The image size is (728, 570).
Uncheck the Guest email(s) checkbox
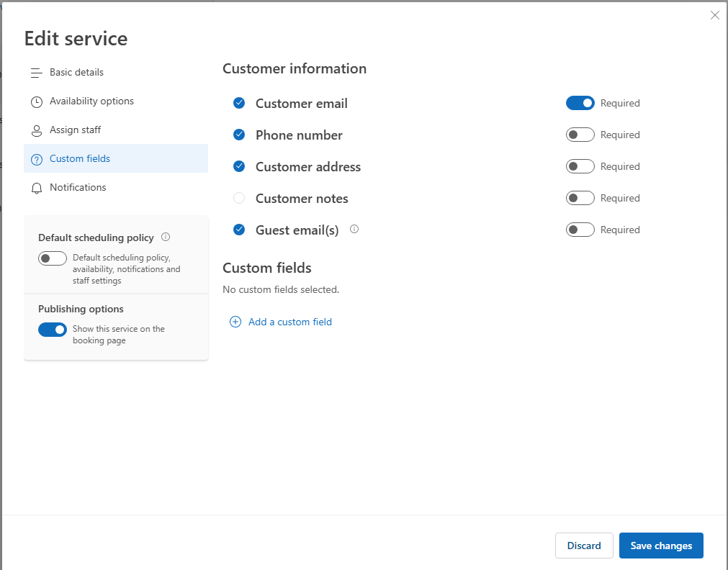click(239, 230)
